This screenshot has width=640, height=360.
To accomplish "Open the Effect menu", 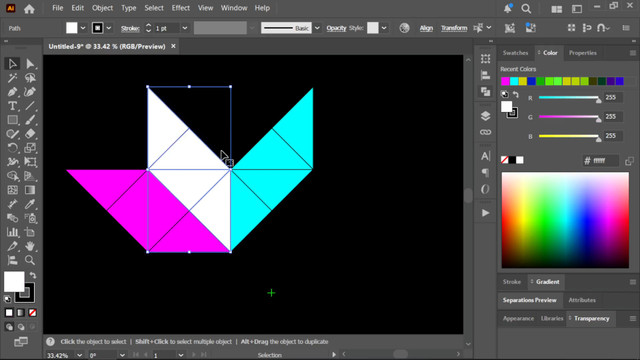I will click(x=180, y=8).
